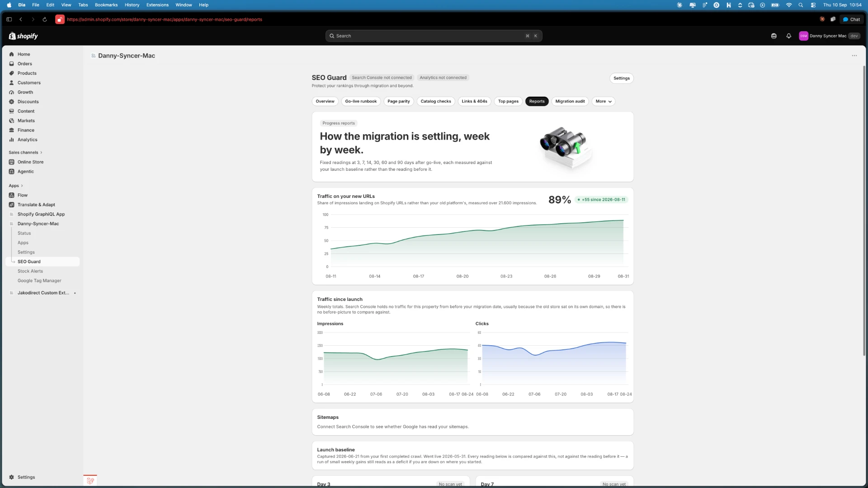This screenshot has height=488, width=868.
Task: Open the macOS Control Center icon
Action: click(813, 5)
